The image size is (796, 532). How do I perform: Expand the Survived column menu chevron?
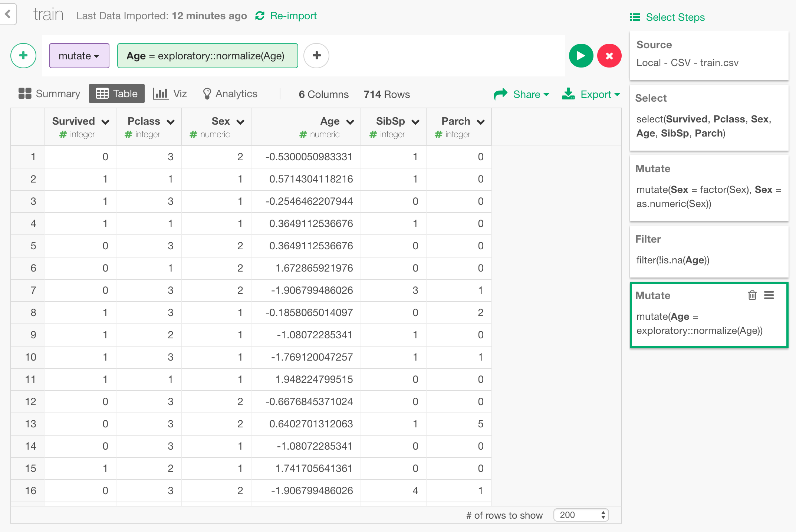pos(105,121)
